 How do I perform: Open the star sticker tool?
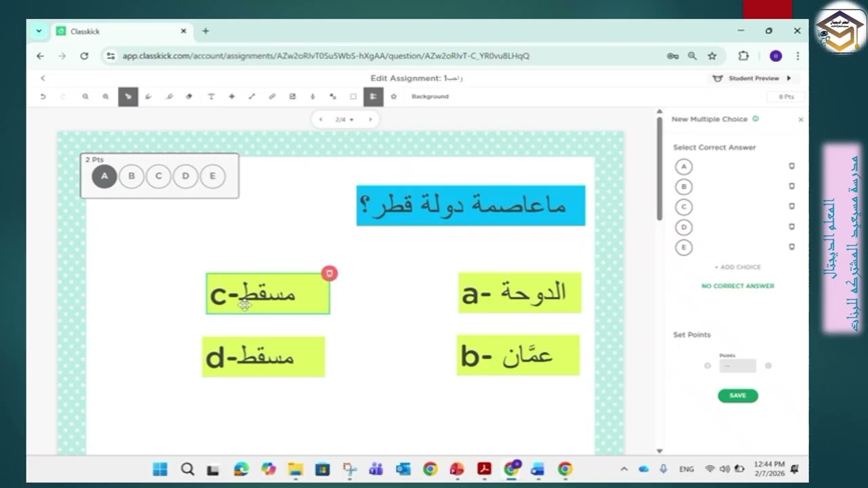click(393, 96)
